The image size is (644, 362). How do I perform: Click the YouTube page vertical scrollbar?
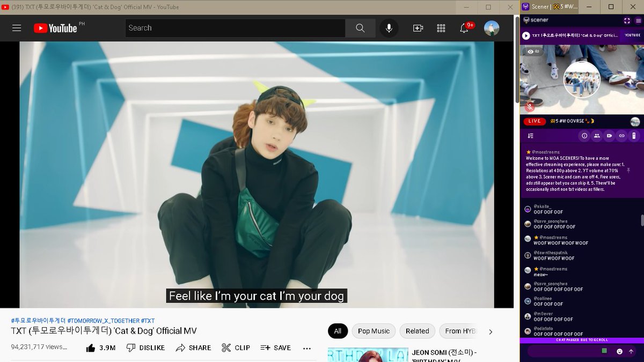(517, 59)
